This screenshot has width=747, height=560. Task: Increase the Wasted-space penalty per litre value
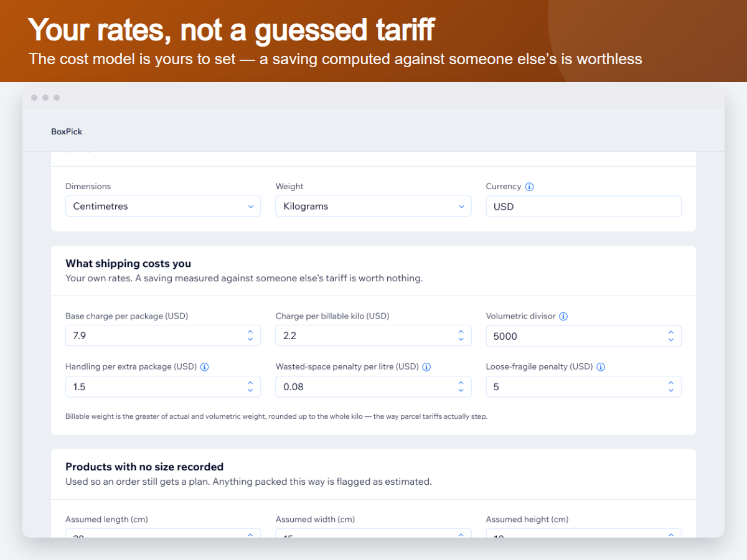pyautogui.click(x=461, y=383)
